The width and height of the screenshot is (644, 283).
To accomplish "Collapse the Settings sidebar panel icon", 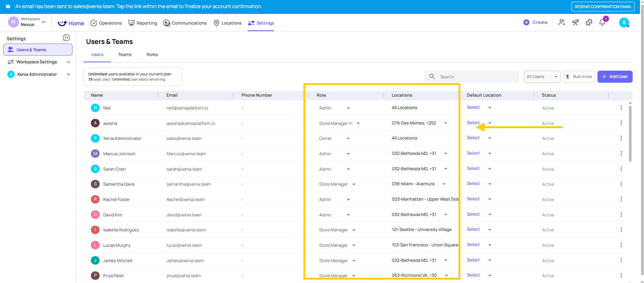I will click(66, 38).
